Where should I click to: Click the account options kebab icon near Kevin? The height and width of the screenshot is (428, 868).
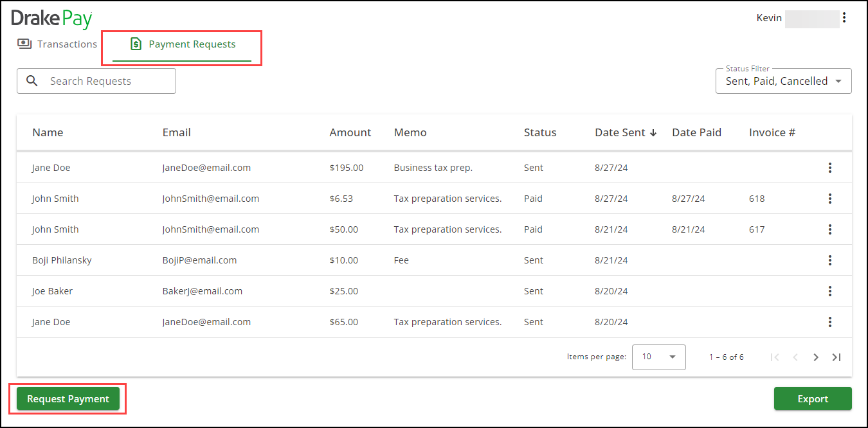tap(844, 17)
